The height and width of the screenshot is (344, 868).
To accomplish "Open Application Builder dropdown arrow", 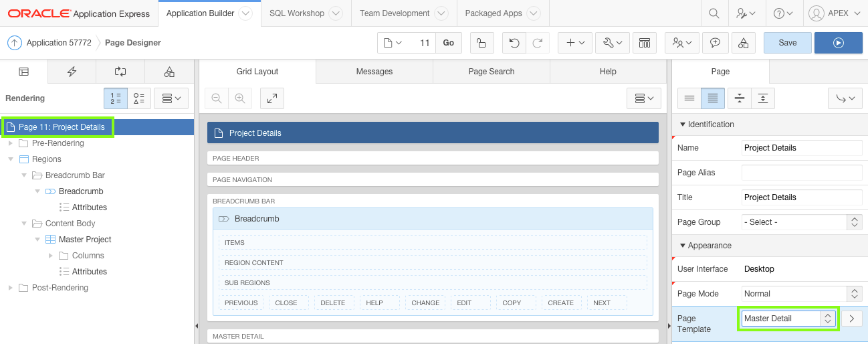I will 245,13.
